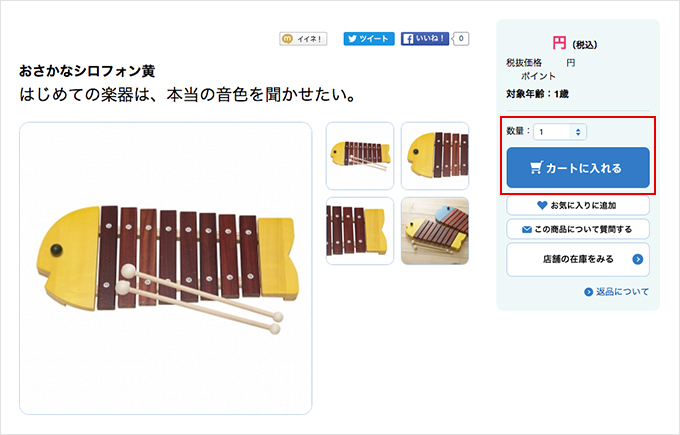Add item via お気に入りに追加 button
The image size is (680, 435).
578,205
